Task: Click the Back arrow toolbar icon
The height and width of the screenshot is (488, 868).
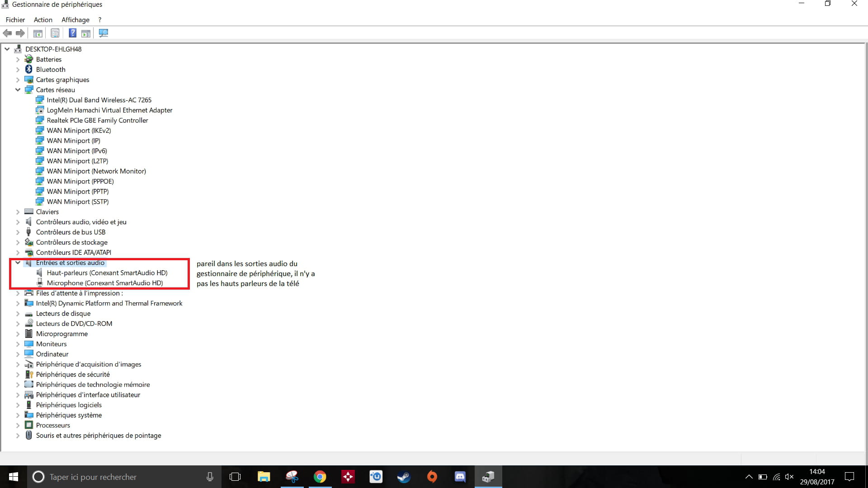Action: tap(7, 33)
